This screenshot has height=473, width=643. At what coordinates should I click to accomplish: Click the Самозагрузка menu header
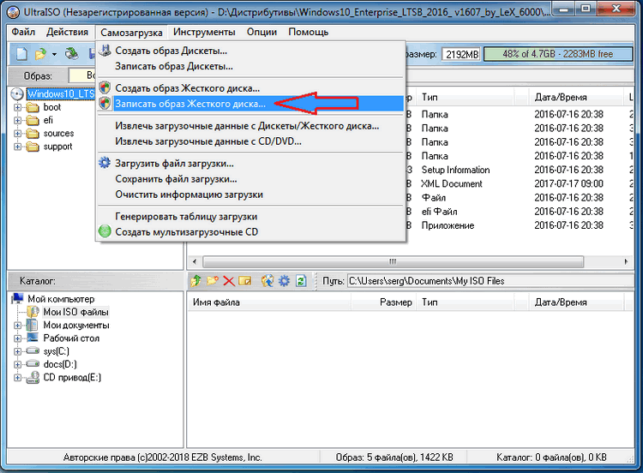[x=131, y=32]
